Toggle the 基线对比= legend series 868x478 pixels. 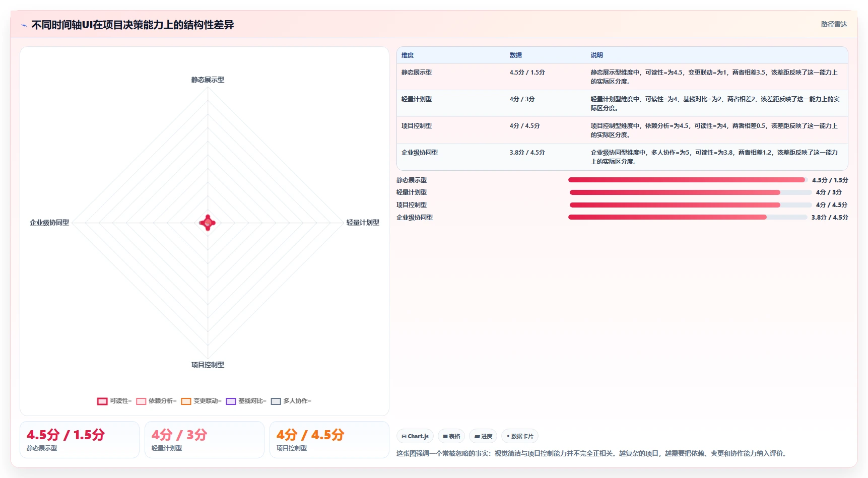(x=246, y=401)
